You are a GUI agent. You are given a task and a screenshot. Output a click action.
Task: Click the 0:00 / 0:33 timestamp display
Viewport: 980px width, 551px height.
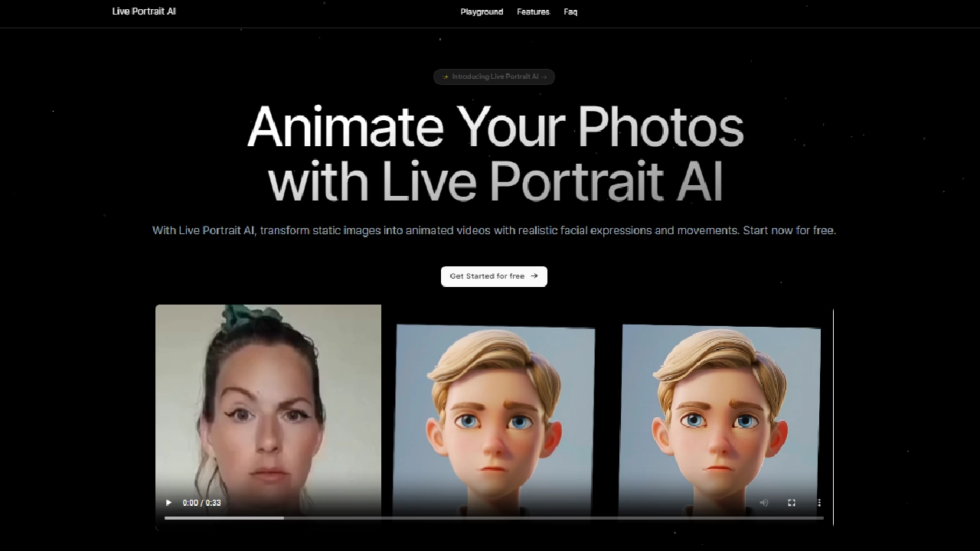tap(201, 503)
